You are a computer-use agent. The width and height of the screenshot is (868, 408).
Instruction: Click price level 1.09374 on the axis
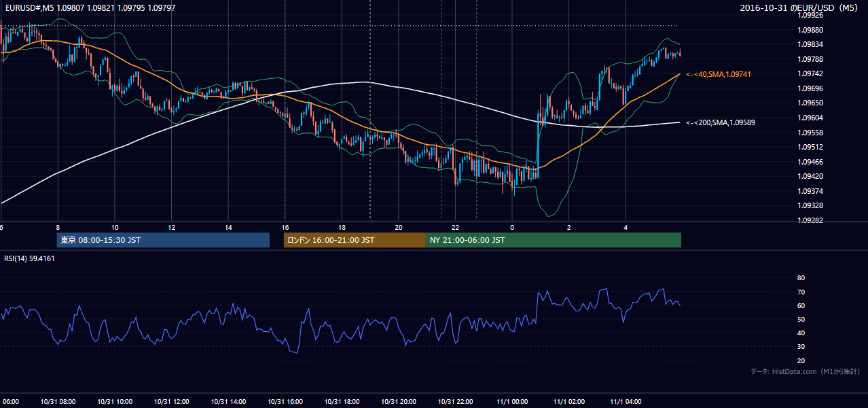tap(810, 191)
